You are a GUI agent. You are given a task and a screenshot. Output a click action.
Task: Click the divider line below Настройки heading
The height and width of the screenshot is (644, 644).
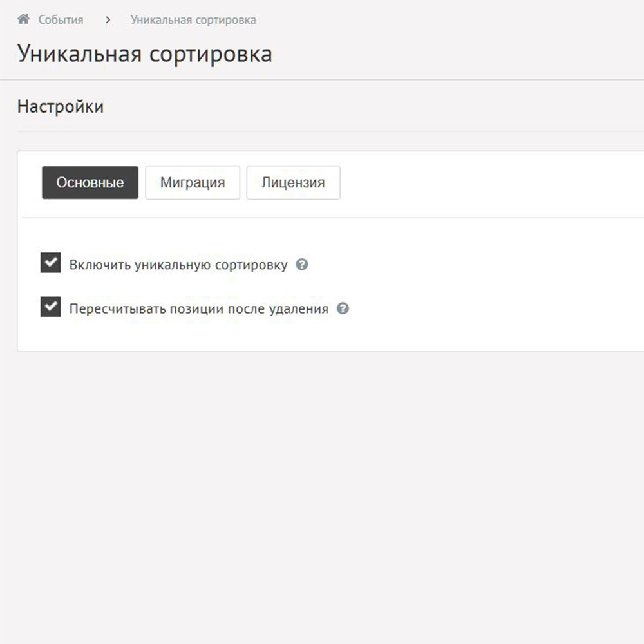(x=322, y=132)
